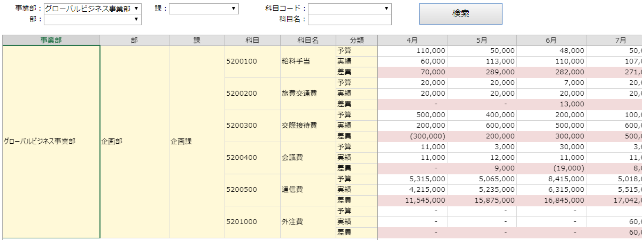
Task: Select the 8,415,000 budget cell
Action: (x=551, y=179)
